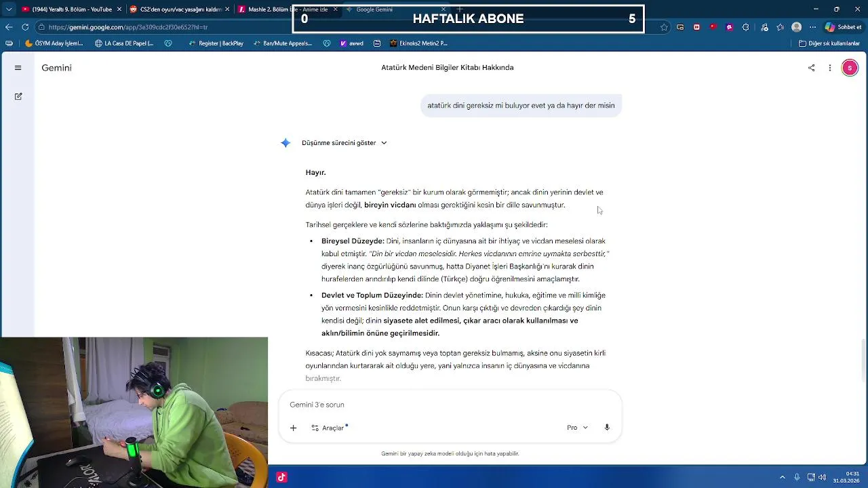Open the Sohbet et Copilot button
Image resolution: width=868 pixels, height=488 pixels.
click(843, 27)
